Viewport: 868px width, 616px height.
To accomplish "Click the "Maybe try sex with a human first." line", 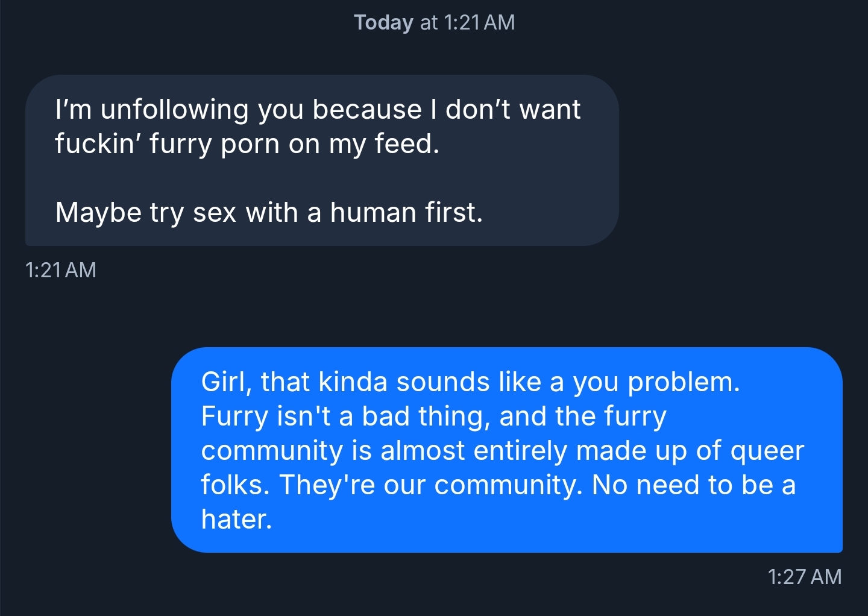I will click(269, 213).
